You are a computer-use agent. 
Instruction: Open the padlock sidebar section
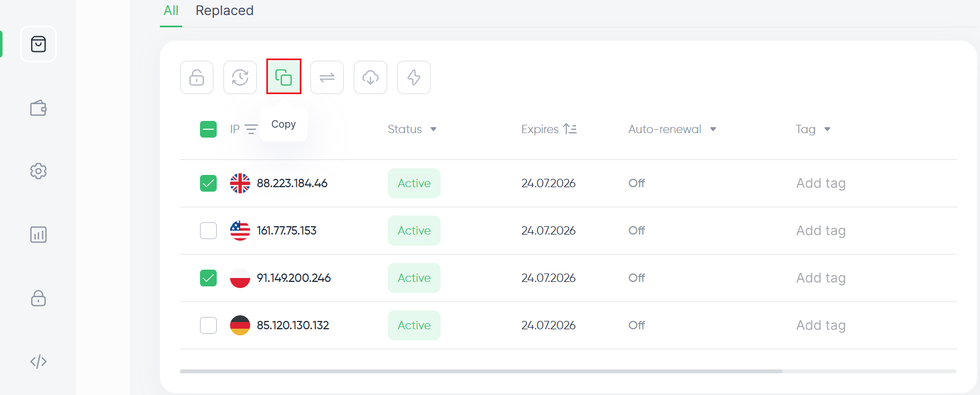coord(38,298)
